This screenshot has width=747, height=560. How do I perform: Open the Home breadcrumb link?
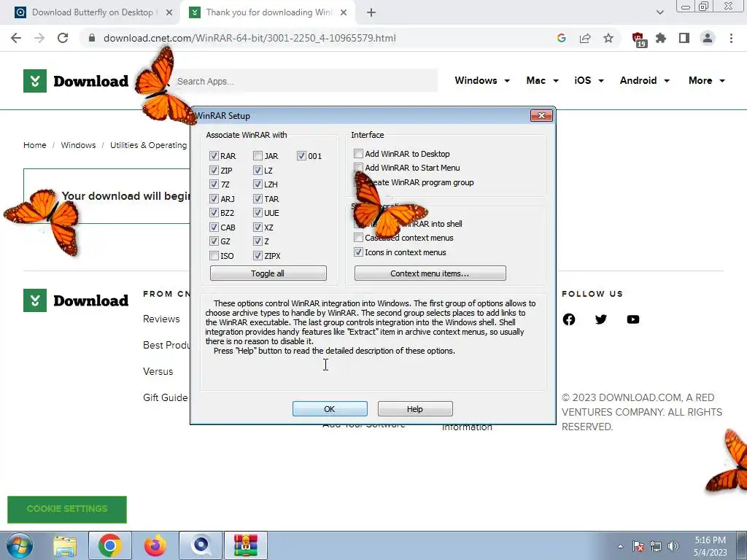(x=35, y=145)
